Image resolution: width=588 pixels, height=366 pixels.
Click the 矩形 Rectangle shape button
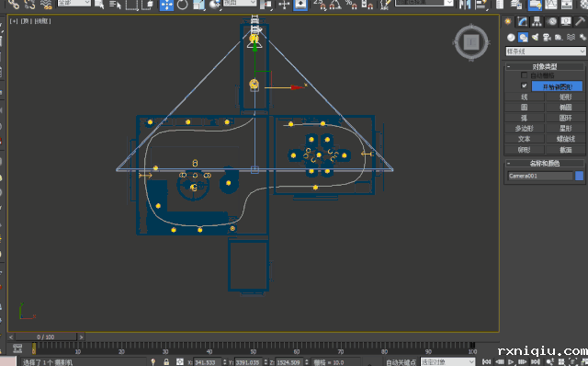[x=565, y=97]
